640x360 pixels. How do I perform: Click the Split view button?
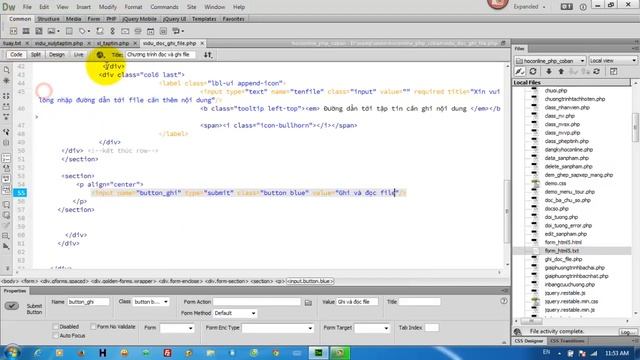pos(36,55)
